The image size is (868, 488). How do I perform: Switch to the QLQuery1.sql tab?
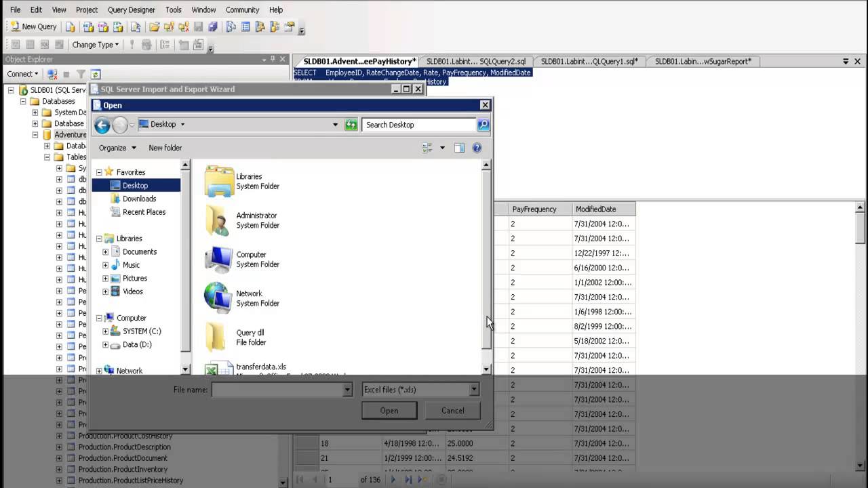pos(589,61)
